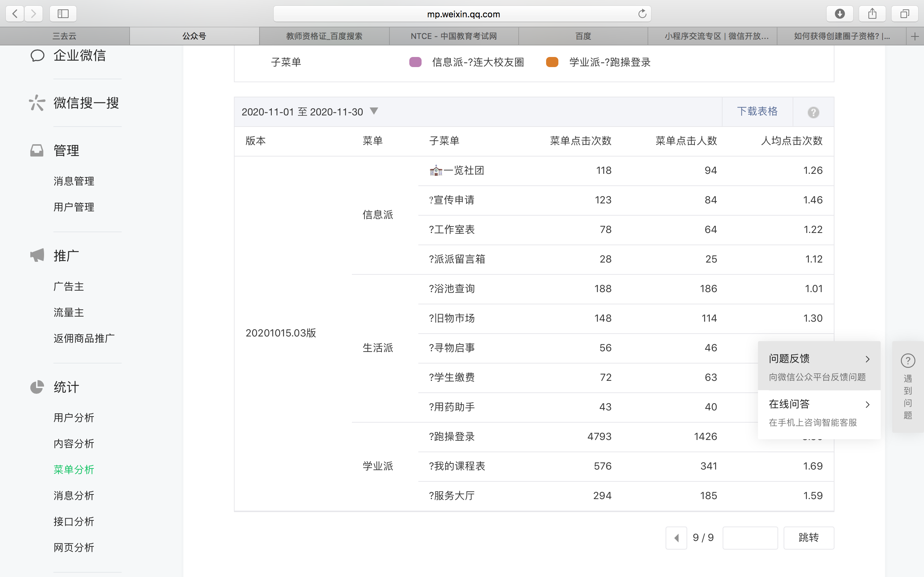Click the Safari share icon

pyautogui.click(x=872, y=14)
